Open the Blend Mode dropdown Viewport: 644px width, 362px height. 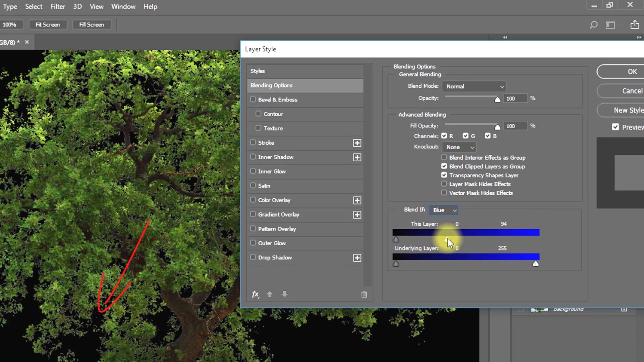tap(474, 86)
